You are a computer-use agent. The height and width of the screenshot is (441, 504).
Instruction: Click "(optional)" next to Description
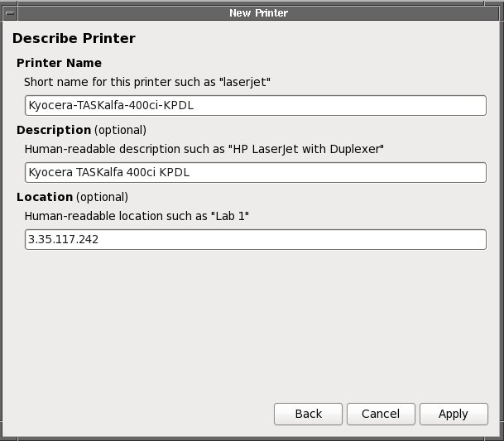pos(120,130)
